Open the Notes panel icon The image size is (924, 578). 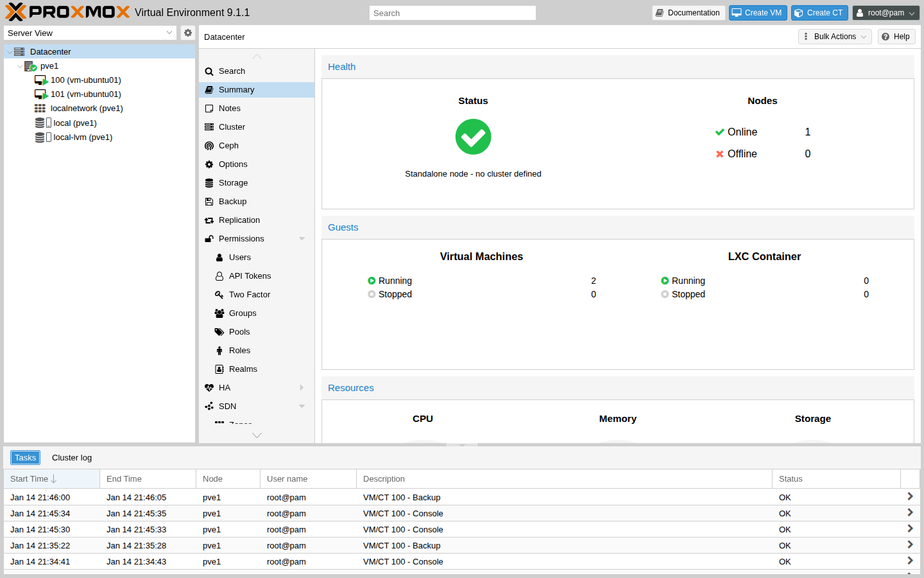coord(209,108)
